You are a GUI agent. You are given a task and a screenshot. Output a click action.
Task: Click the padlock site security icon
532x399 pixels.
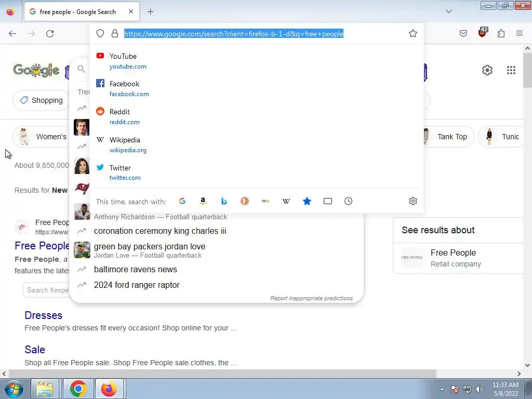(x=115, y=33)
